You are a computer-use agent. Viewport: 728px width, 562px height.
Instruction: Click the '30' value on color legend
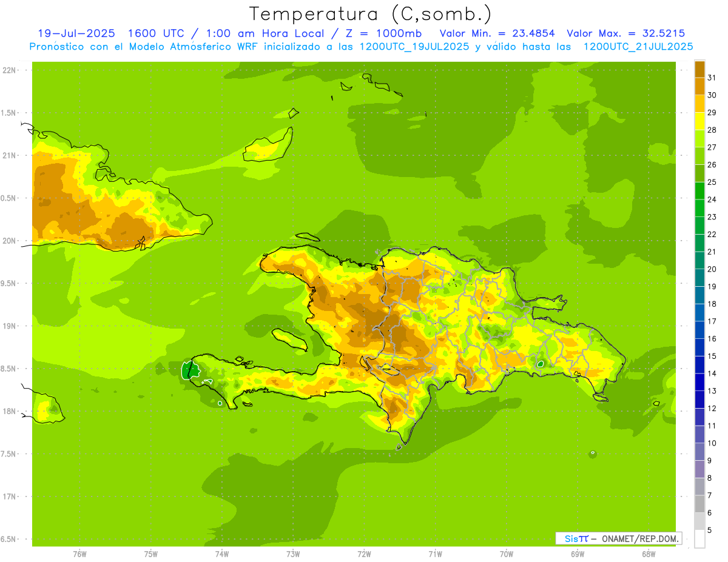point(712,95)
